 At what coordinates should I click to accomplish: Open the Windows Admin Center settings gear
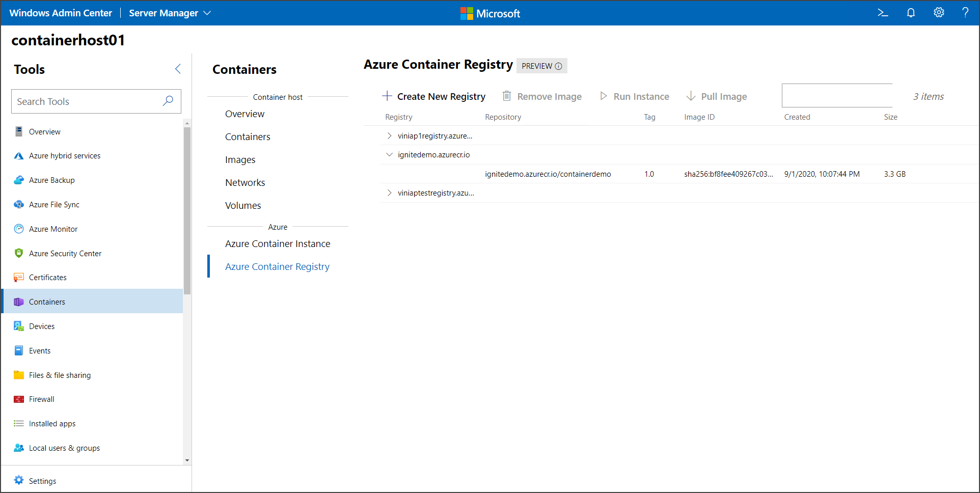point(939,13)
